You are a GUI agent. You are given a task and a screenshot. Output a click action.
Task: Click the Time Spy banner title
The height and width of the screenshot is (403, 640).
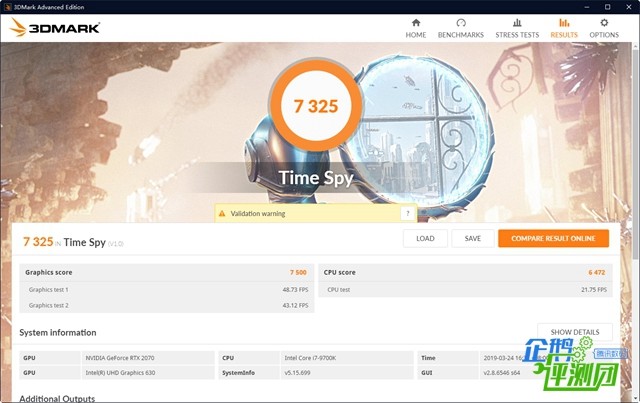pyautogui.click(x=316, y=178)
